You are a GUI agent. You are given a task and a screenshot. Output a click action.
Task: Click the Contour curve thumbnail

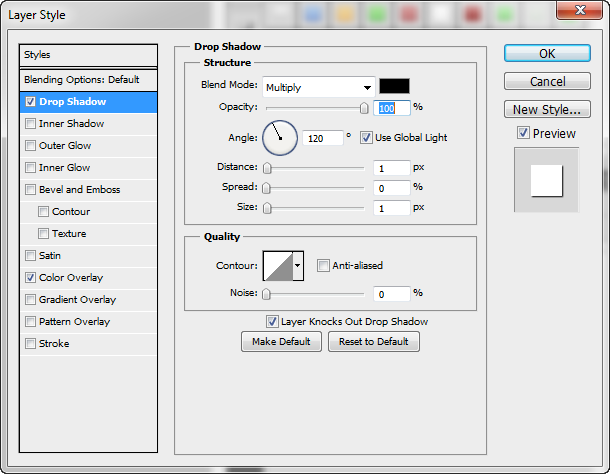coord(278,266)
